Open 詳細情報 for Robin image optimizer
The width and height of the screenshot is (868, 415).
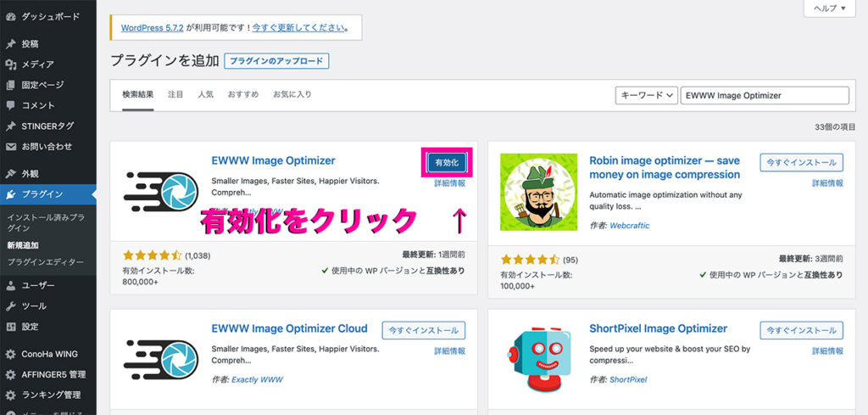[x=827, y=182]
